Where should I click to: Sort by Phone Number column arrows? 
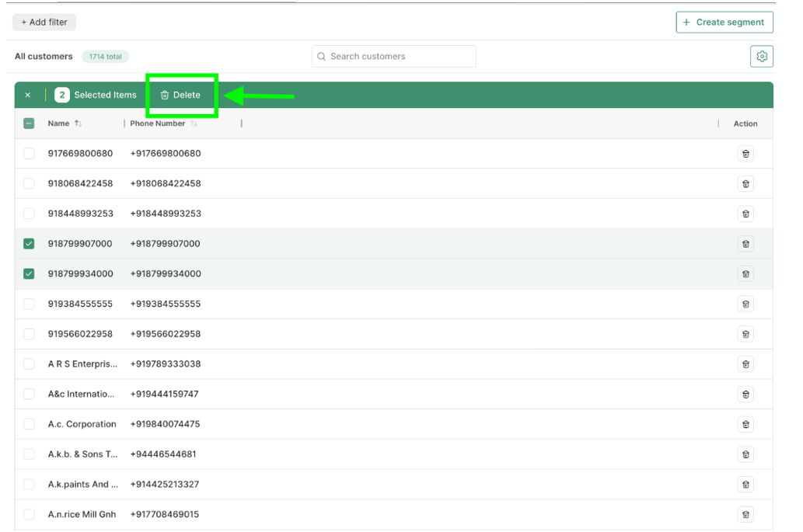(194, 123)
